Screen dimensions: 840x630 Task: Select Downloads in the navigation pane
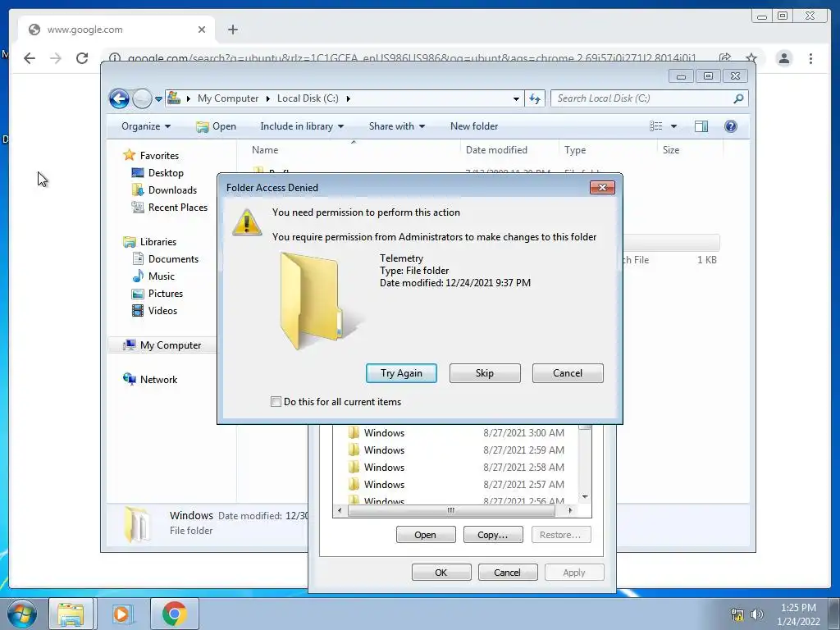pos(172,190)
